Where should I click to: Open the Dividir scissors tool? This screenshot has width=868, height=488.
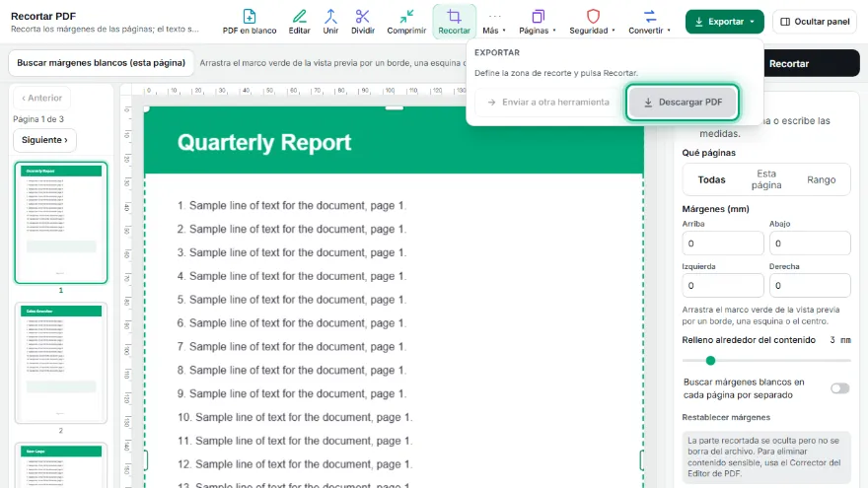click(363, 22)
